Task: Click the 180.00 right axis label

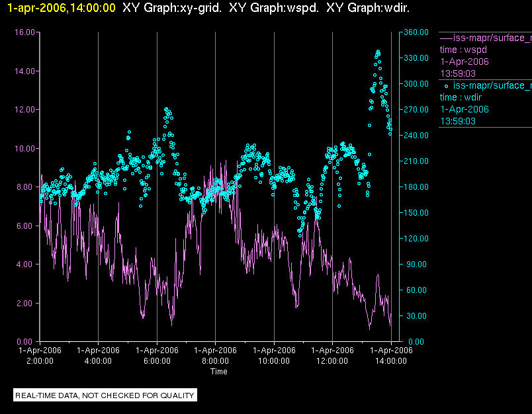Action: [x=416, y=186]
